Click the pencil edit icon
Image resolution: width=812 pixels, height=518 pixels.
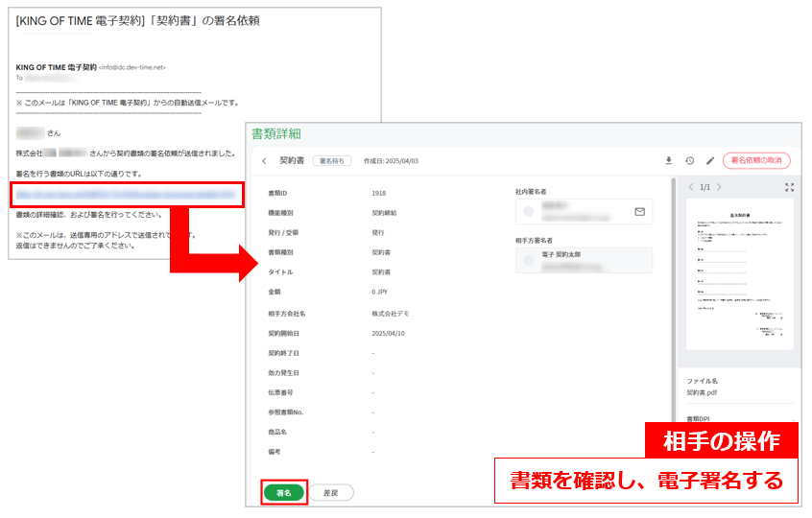(x=710, y=161)
